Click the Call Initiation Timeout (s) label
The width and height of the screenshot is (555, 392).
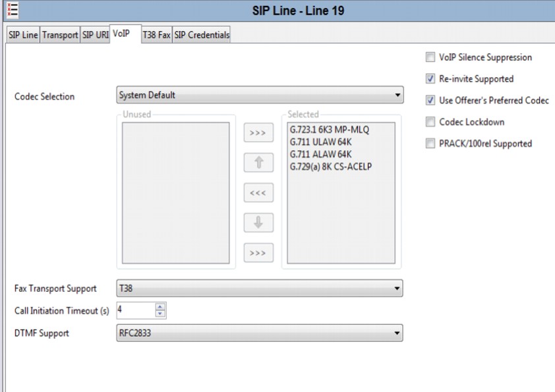[62, 310]
